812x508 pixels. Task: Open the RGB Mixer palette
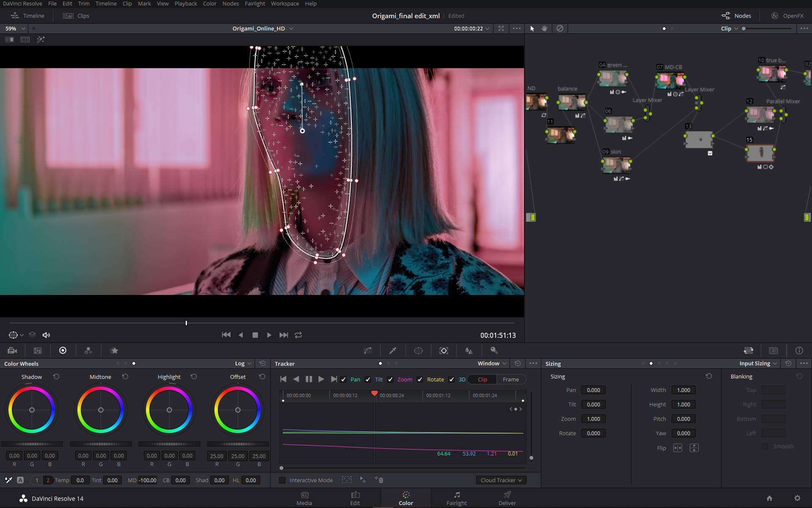click(88, 351)
